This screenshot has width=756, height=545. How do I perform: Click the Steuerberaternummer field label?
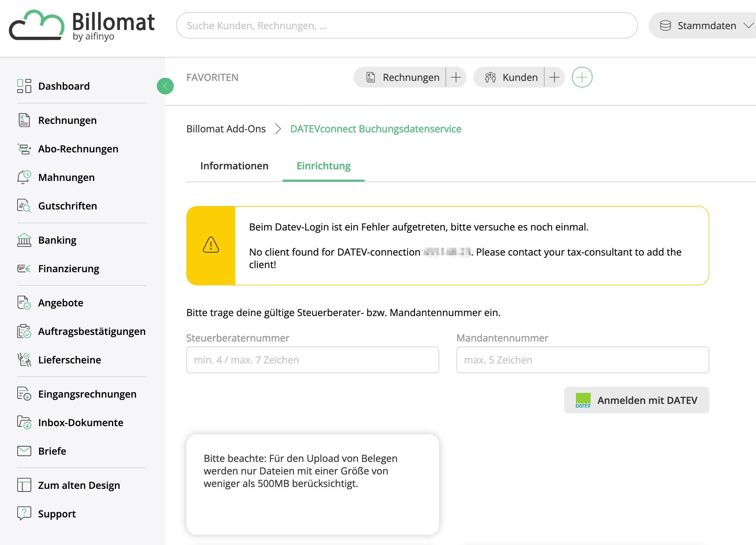[x=238, y=338]
